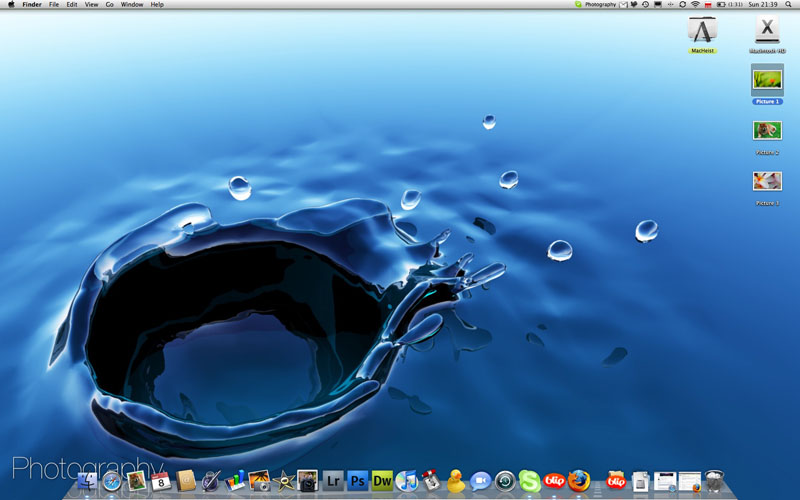Screen dimensions: 800x500
Task: Click the Twitter bird menu bar icon
Action: click(634, 5)
